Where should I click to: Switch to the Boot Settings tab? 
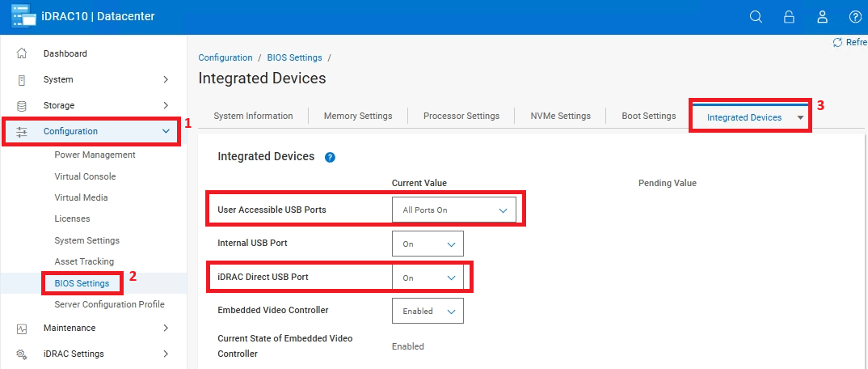[x=649, y=116]
